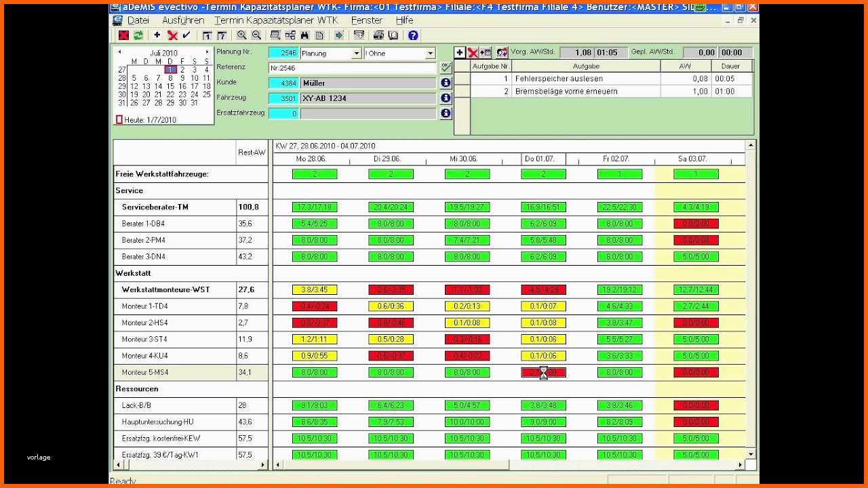Screen dimensions: 868x488
Task: Click right arrow of resource list horizontal scrollbar
Action: pyautogui.click(x=263, y=465)
